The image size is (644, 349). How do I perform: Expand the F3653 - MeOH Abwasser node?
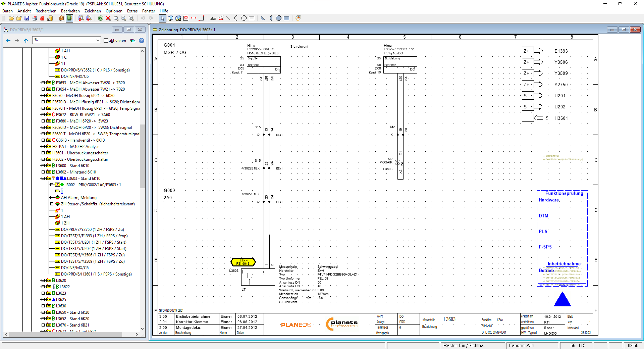pyautogui.click(x=43, y=83)
